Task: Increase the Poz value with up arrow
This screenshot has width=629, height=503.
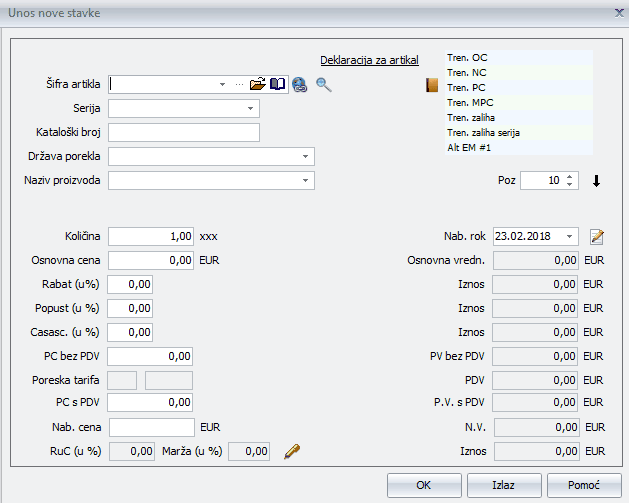Action: (x=570, y=177)
